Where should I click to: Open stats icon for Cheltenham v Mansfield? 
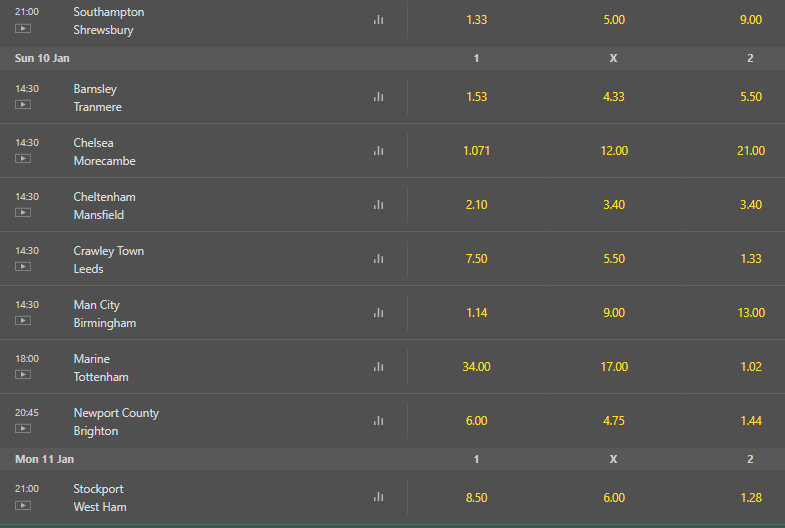tap(378, 205)
